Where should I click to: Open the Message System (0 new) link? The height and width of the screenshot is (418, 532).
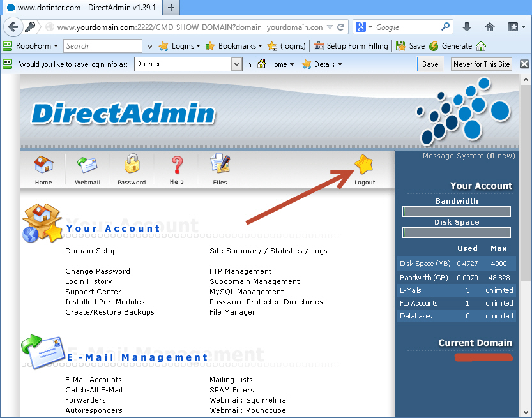point(469,156)
